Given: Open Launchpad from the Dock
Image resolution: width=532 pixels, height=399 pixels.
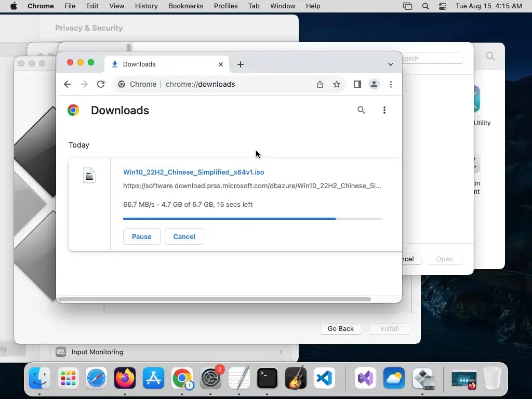Looking at the screenshot, I should click(x=68, y=378).
